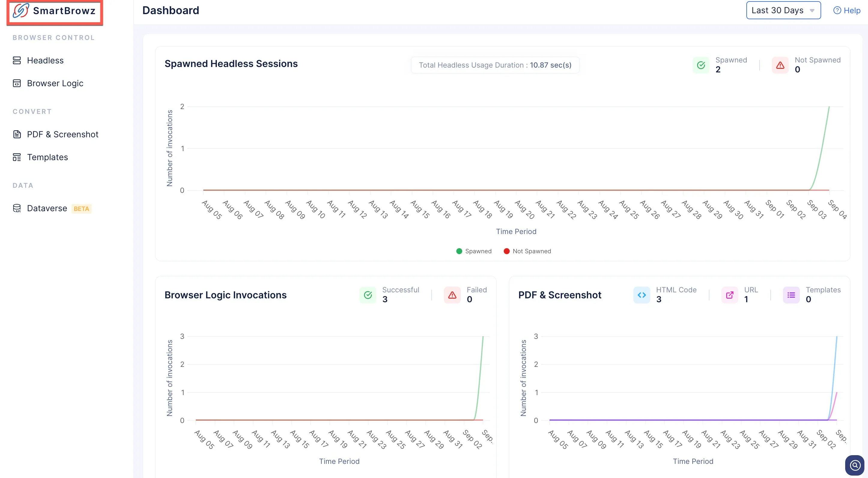Toggle the Spawned series in chart legend
The height and width of the screenshot is (478, 868).
[474, 251]
